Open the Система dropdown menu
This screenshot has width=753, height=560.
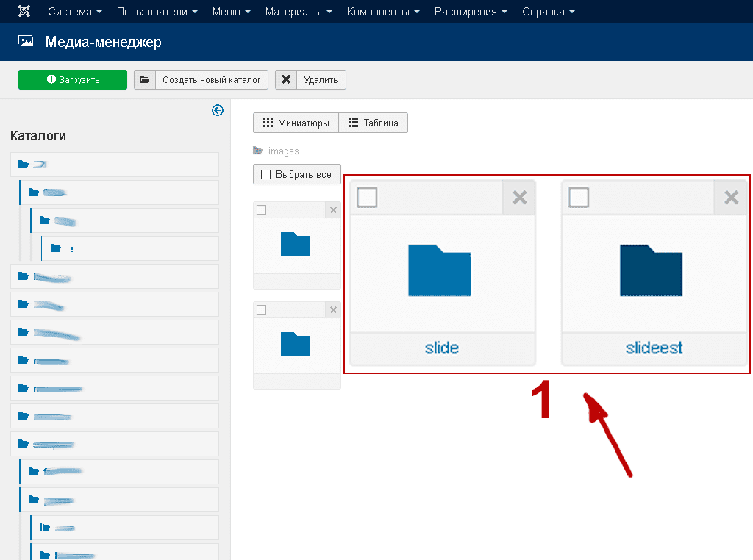[x=74, y=12]
